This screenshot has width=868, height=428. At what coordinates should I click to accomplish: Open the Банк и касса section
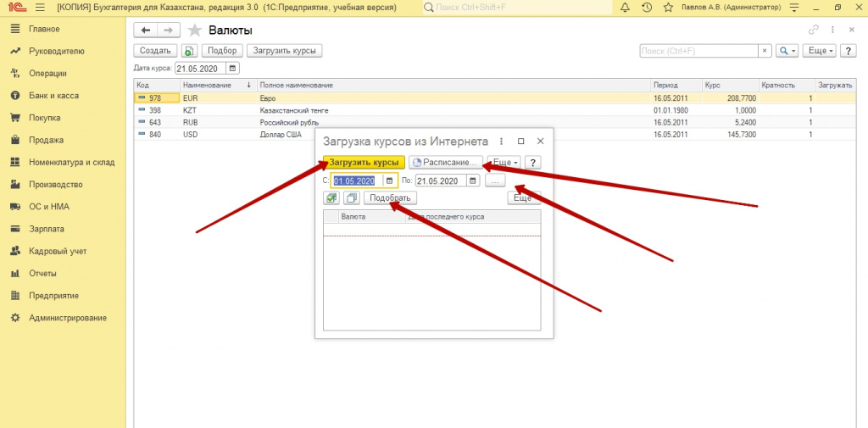tap(53, 95)
